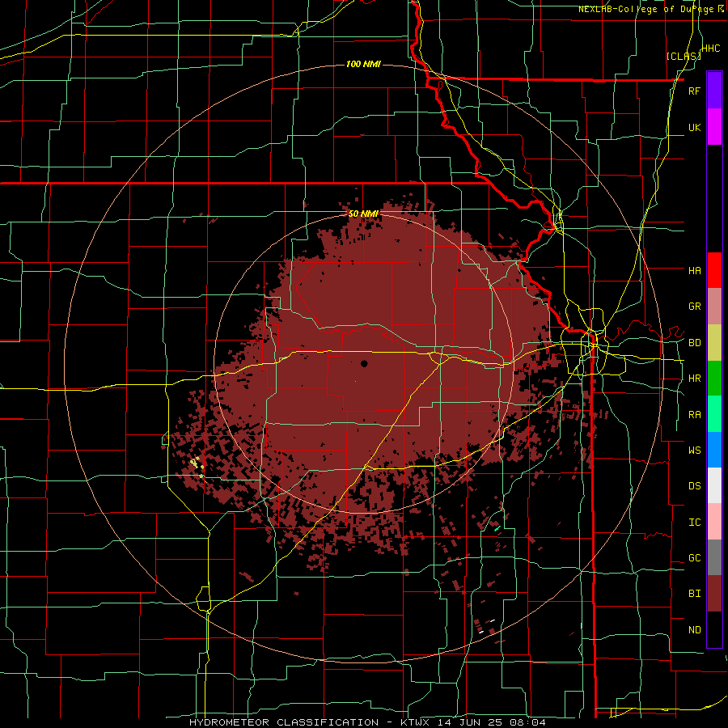Select the BD yellow legend swatch
The image size is (728, 728).
pos(714,343)
